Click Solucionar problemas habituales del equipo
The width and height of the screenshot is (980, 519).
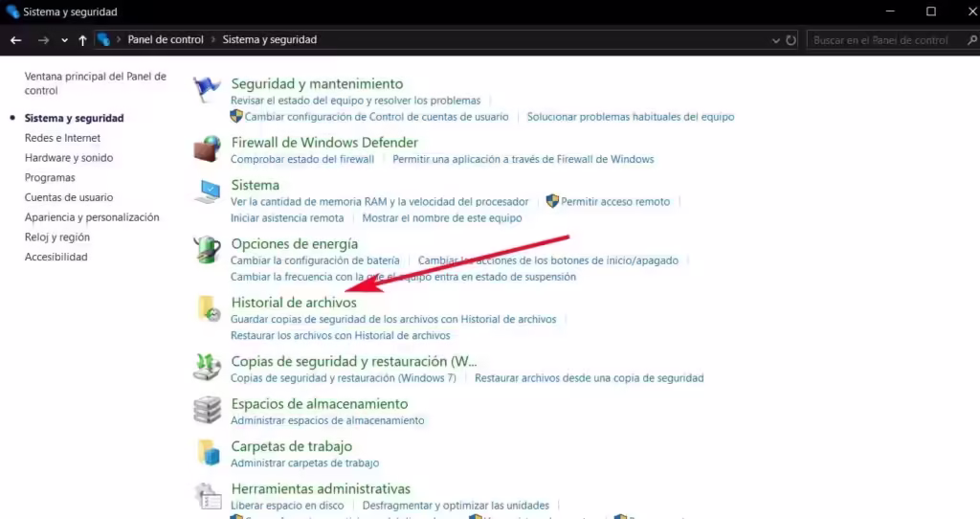click(x=631, y=117)
